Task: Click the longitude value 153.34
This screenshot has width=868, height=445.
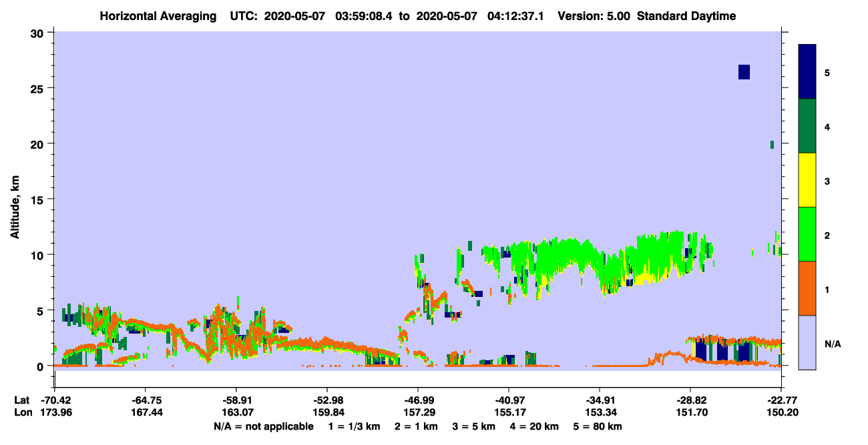Action: coord(600,412)
